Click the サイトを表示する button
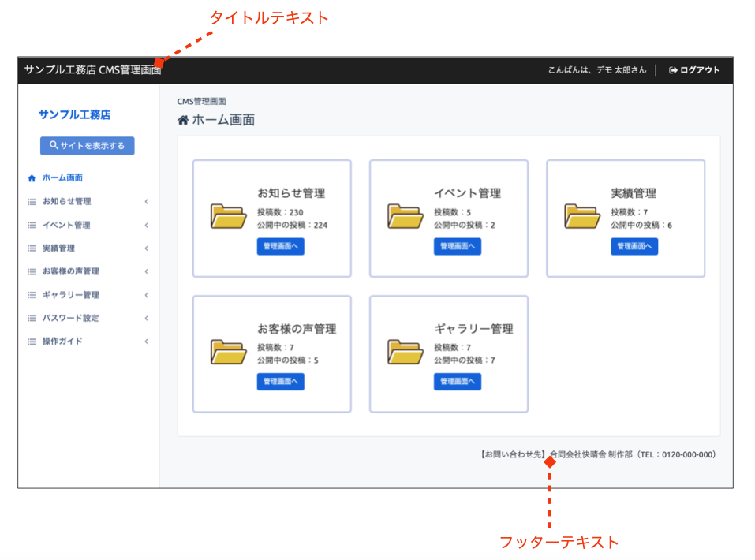Screen dimensions: 755x560 87,145
